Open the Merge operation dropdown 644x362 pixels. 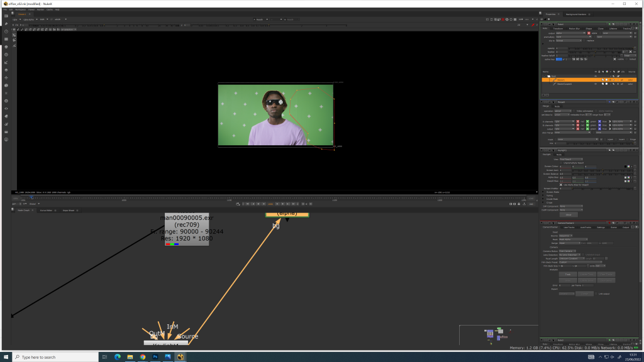(563, 111)
